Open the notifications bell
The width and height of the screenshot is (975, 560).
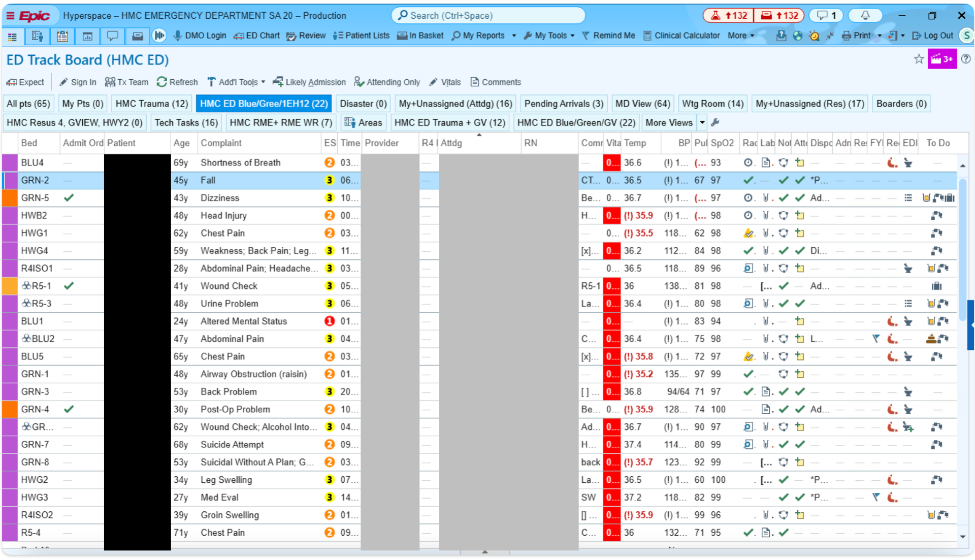point(865,15)
